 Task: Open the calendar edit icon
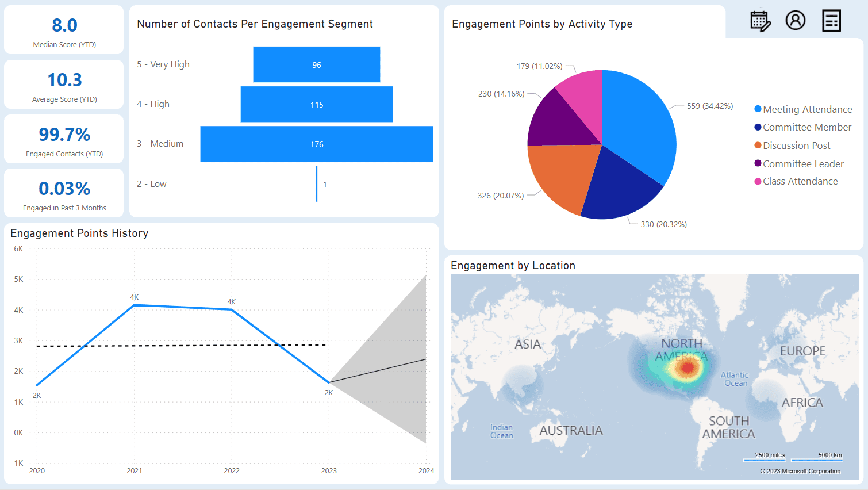point(761,21)
